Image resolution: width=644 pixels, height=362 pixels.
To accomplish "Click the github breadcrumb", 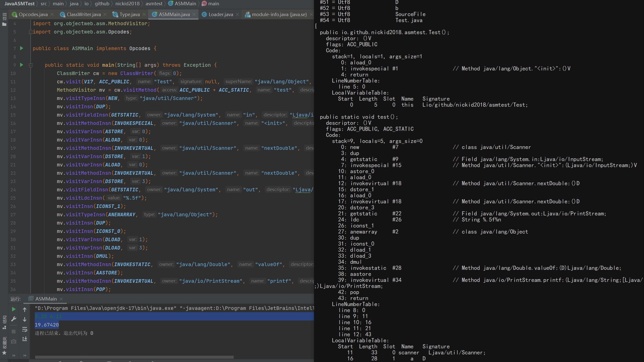I will [102, 4].
